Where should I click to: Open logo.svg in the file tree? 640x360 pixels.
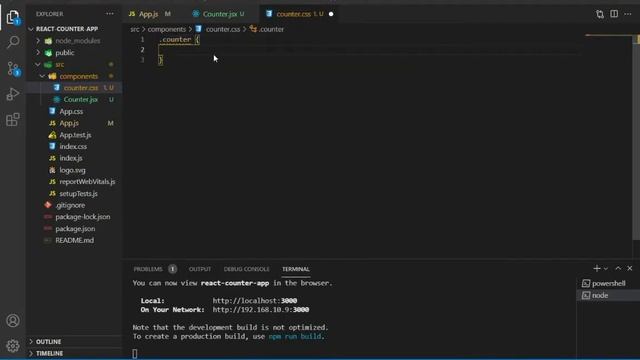coord(74,170)
